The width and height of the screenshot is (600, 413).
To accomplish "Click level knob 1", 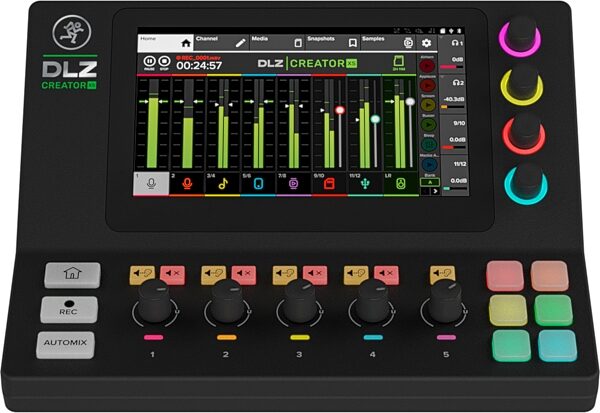I will 155,302.
